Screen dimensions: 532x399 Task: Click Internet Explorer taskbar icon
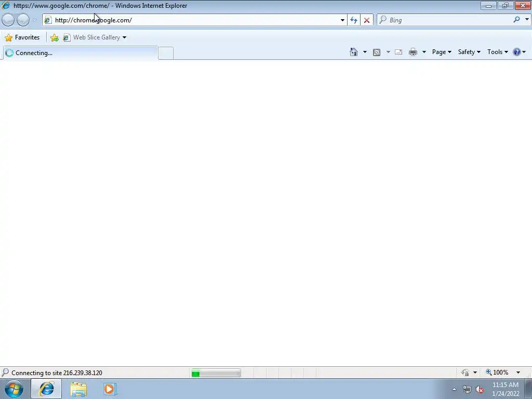click(46, 389)
